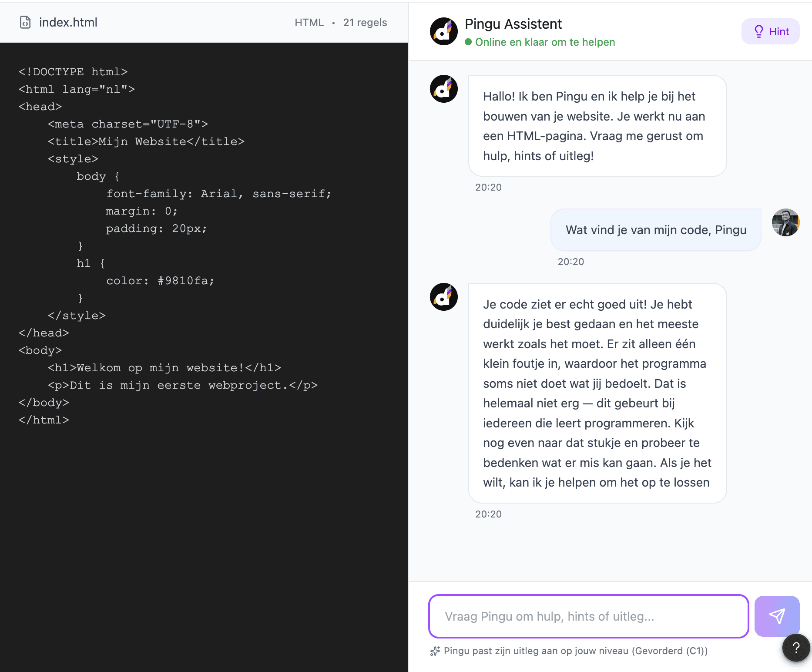Click the green online status indicator dot
Image resolution: width=812 pixels, height=672 pixels.
point(469,42)
